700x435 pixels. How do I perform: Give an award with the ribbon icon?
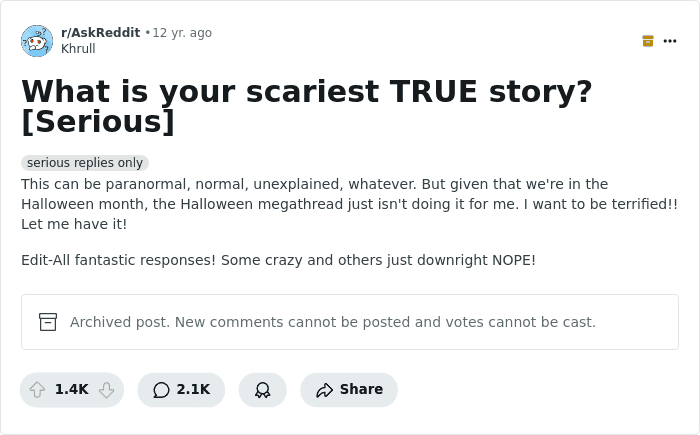263,390
